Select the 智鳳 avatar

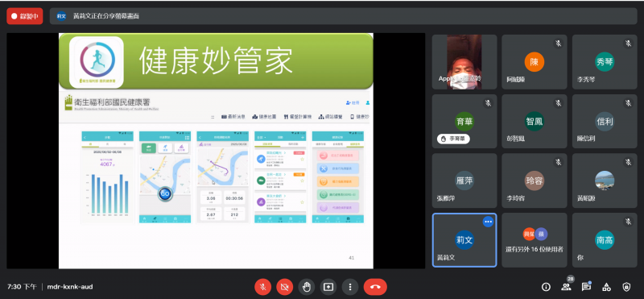point(535,122)
